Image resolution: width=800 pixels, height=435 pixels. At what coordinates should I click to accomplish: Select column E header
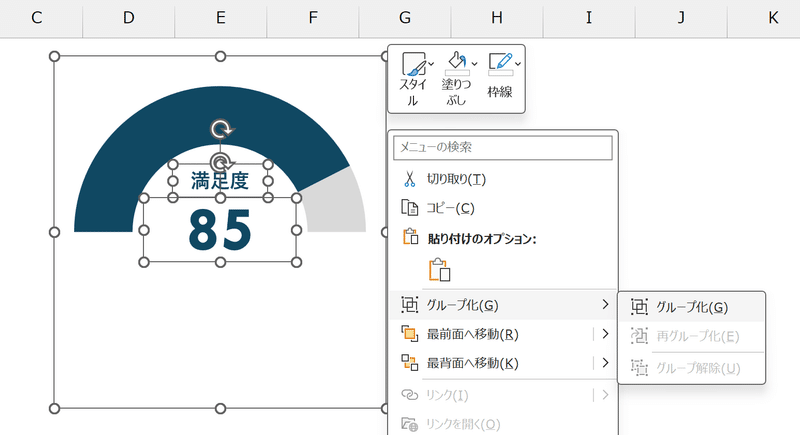[220, 18]
